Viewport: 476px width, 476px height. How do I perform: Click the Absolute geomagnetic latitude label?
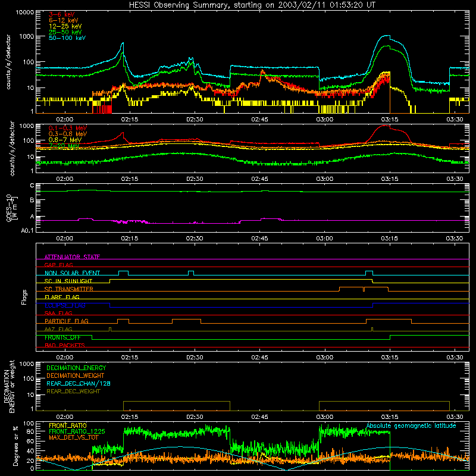411,426
